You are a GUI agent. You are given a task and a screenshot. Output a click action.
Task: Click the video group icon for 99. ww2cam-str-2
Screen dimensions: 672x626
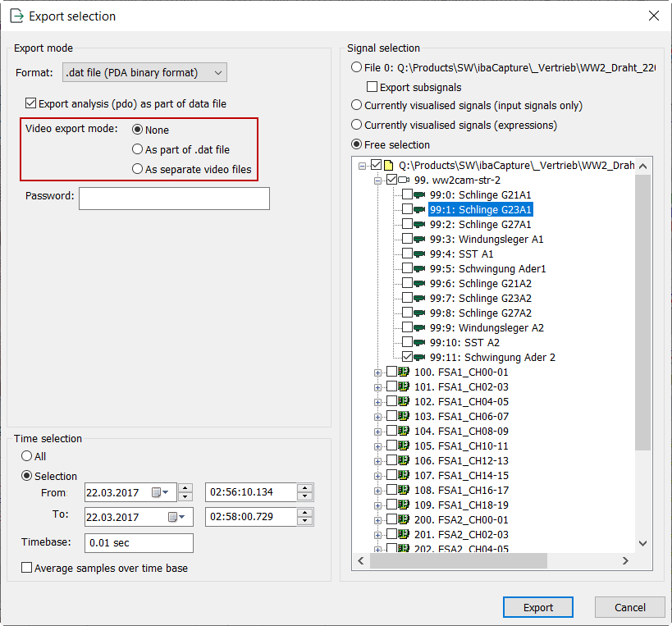(405, 180)
